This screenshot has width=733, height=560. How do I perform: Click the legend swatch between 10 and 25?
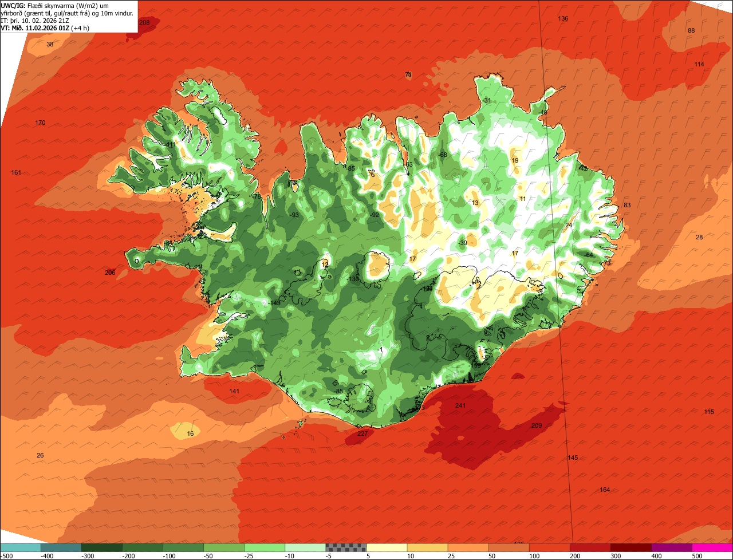tap(427, 547)
